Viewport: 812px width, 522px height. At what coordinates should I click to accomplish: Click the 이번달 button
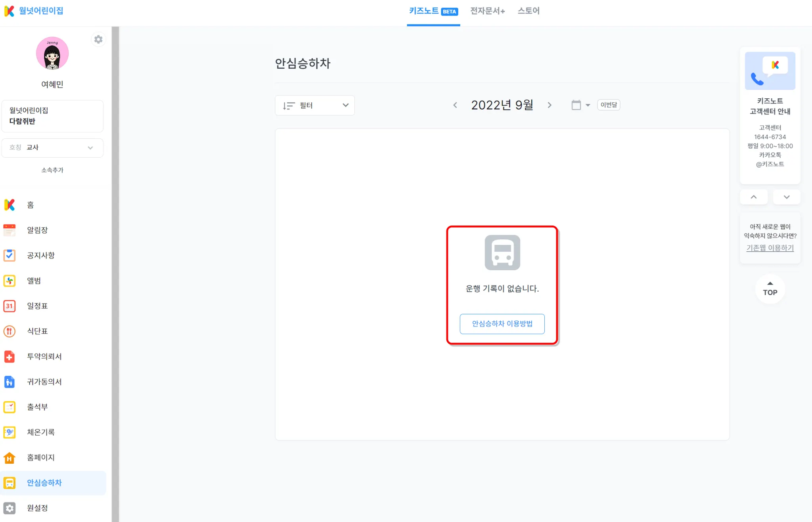pos(608,105)
